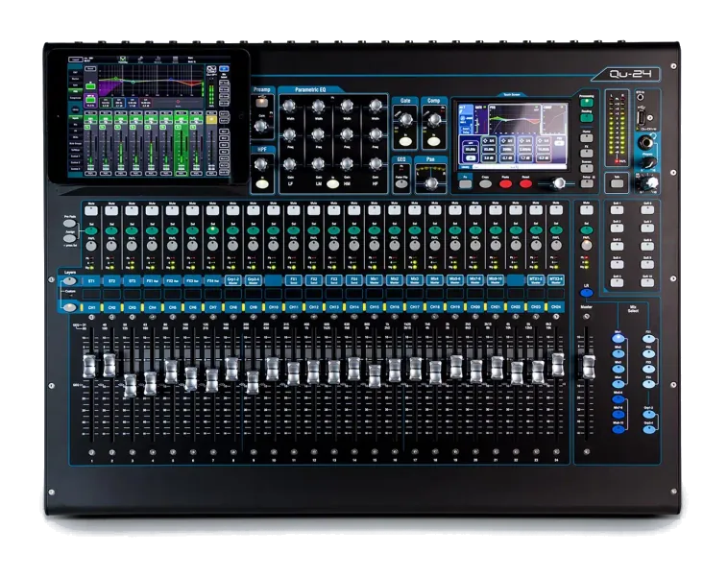Open the FX screen with its key
Viewport: 728px width, 577px height.
point(587,154)
